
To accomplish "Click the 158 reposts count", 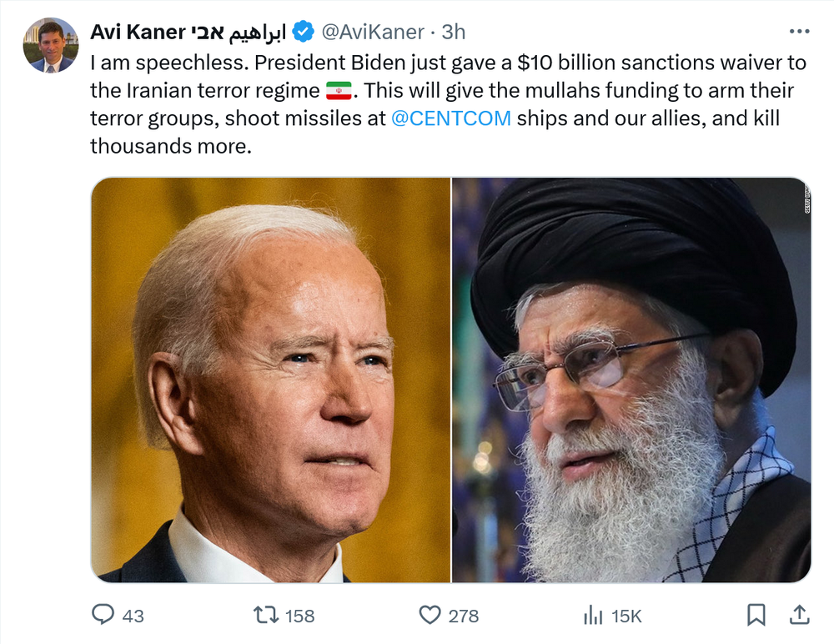I will (299, 616).
